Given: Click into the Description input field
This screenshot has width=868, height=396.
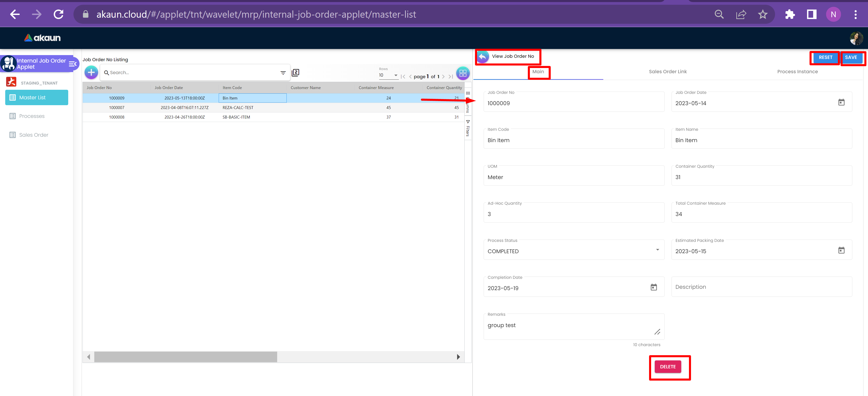Looking at the screenshot, I should (x=761, y=287).
